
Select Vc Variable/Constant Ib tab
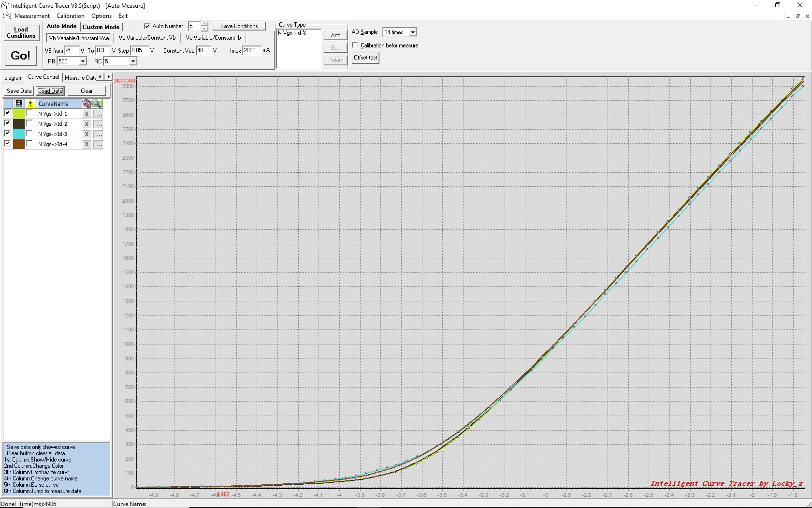(213, 38)
